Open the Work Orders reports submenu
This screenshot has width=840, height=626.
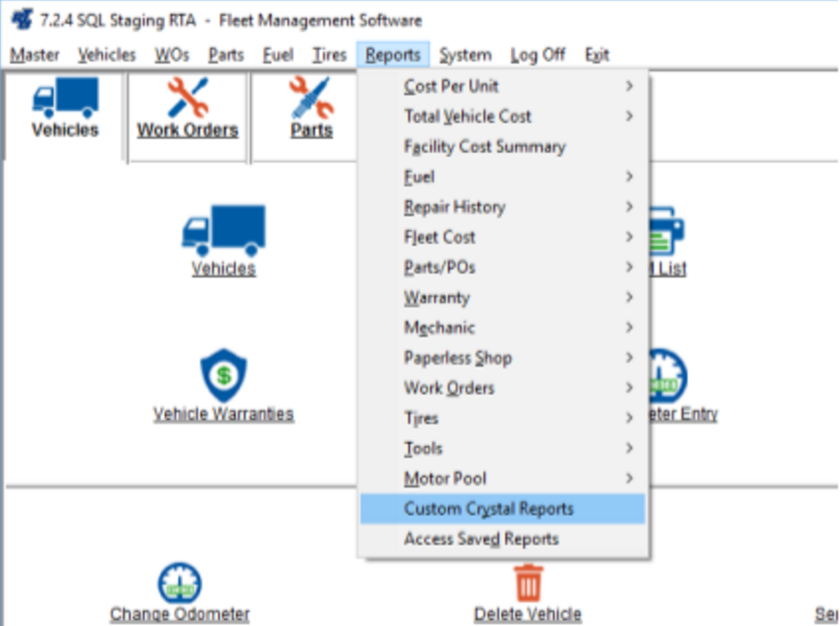tap(449, 388)
